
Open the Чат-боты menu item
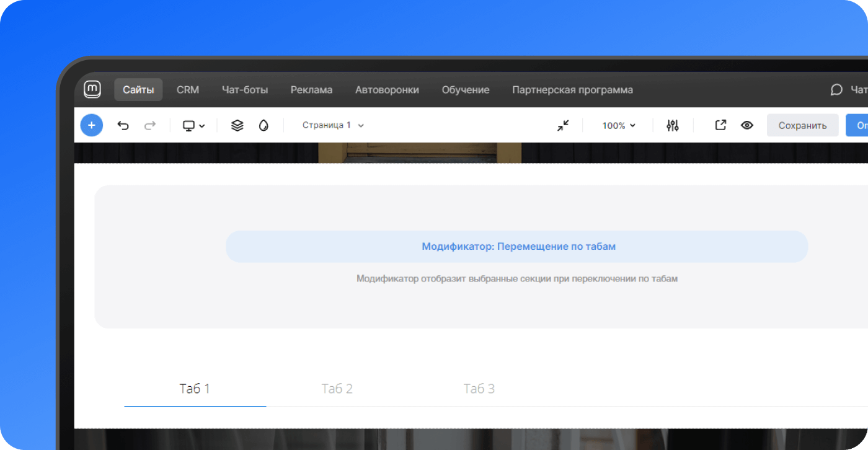click(x=245, y=90)
